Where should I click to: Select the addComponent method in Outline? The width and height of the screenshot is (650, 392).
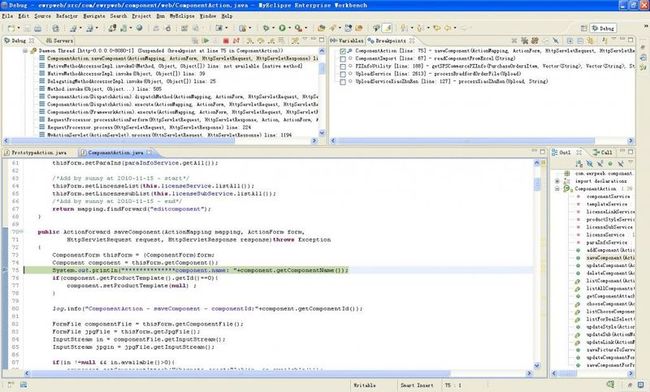click(x=610, y=250)
